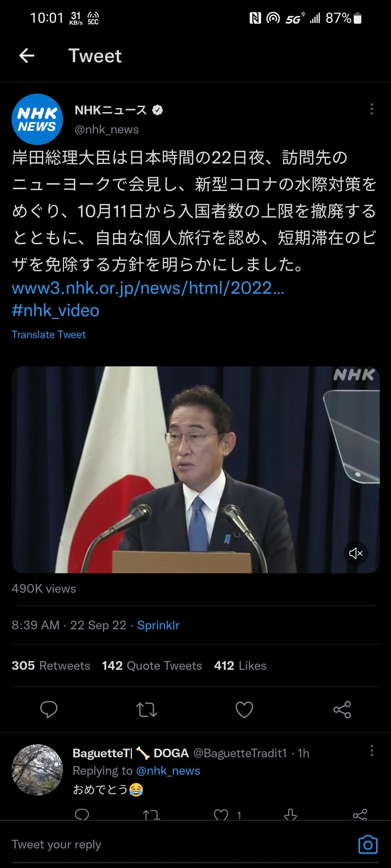The width and height of the screenshot is (391, 868).
Task: Like the NHK tweet with heart icon
Action: click(x=244, y=710)
